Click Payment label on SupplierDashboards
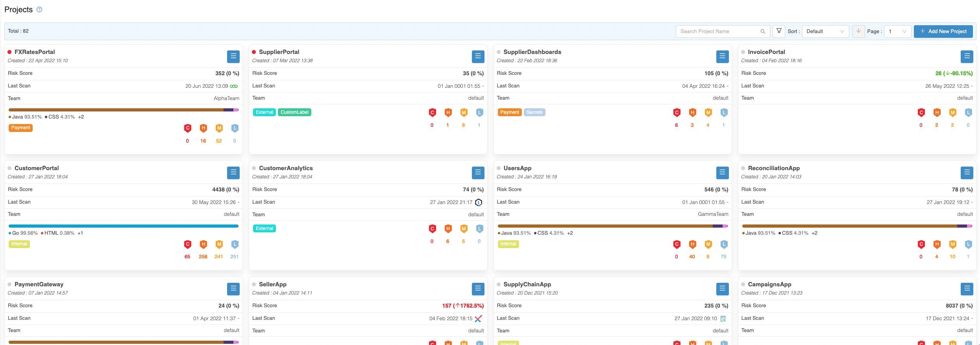This screenshot has height=345, width=980. 510,112
